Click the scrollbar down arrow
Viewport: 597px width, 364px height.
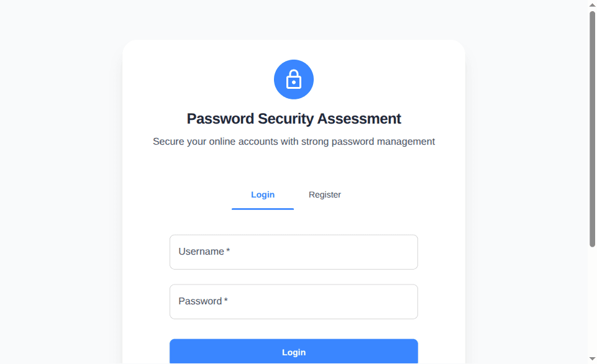coord(591,359)
